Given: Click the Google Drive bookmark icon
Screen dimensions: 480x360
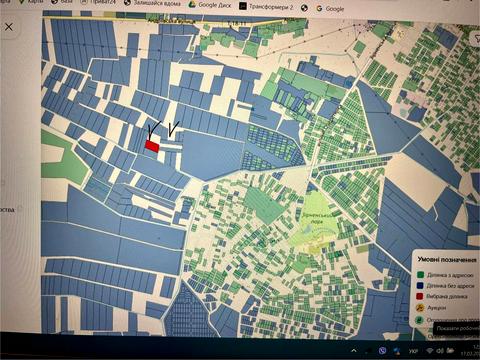Looking at the screenshot, I should (x=192, y=5).
